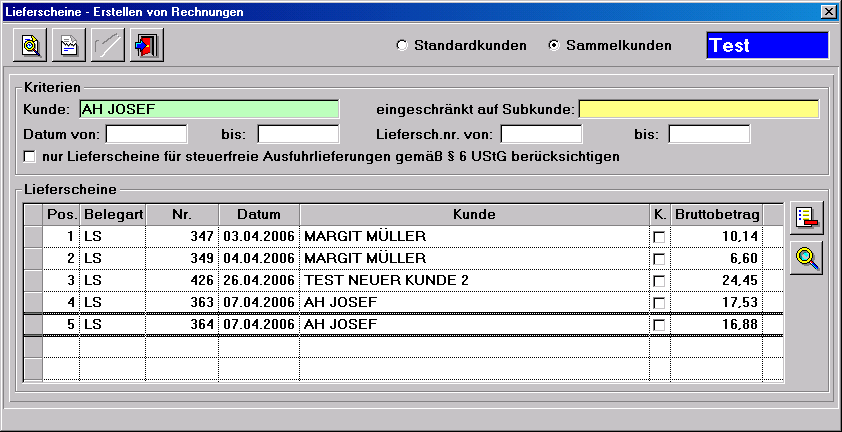Click the list-remove icon beside the table
Screen dimensions: 842x432
click(x=807, y=219)
